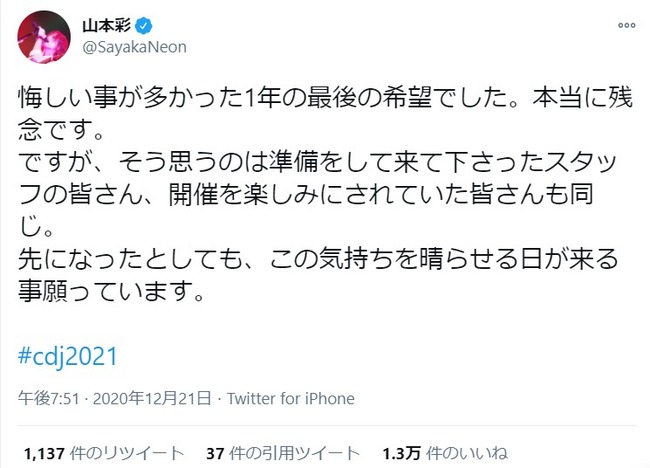Click the tweet line starting 悔しい事が多かった
Viewport: 650px width, 468px height.
point(325,97)
